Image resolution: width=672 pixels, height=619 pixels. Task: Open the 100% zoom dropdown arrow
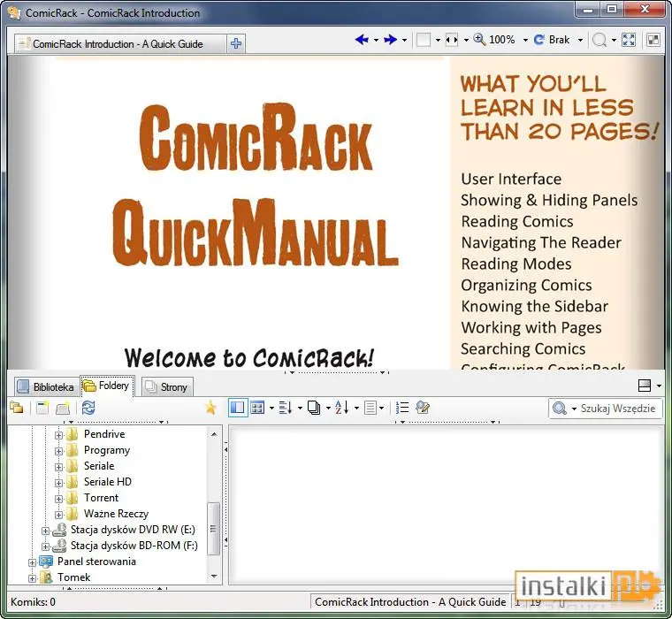[x=525, y=41]
